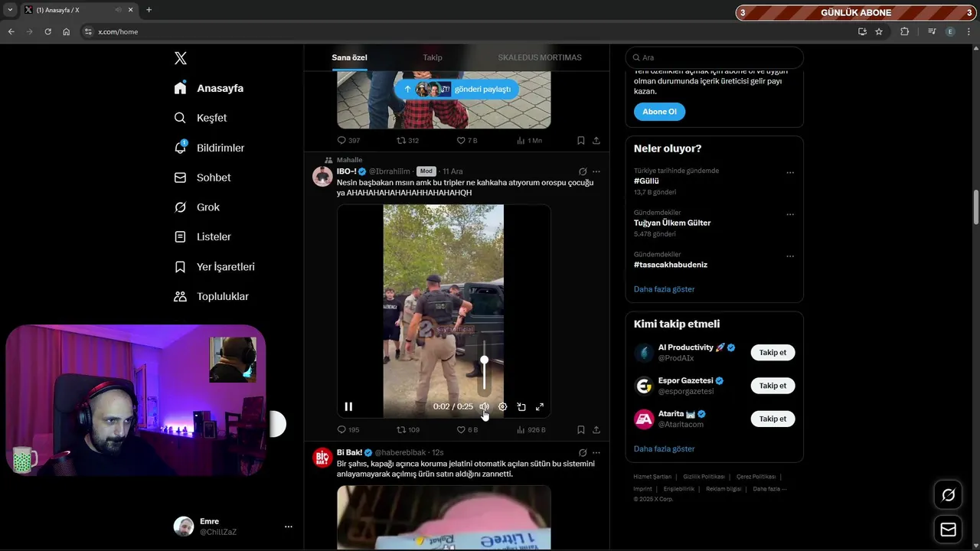Like the IBO-! post with 6 B likes
This screenshot has width=980, height=551.
pyautogui.click(x=467, y=430)
